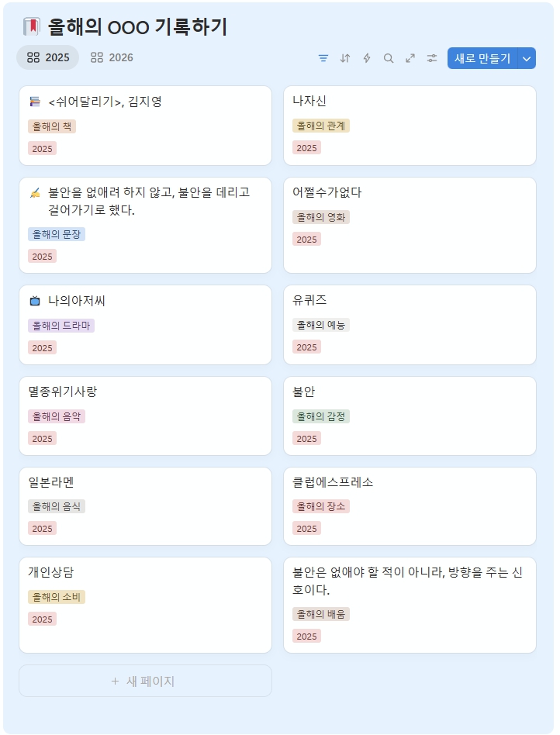Open the filter icon in toolbar
Viewport: 560px width, 735px height.
323,58
